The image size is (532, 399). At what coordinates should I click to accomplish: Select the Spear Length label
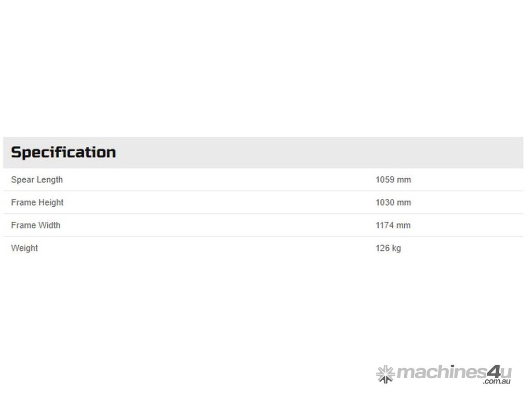pos(37,180)
